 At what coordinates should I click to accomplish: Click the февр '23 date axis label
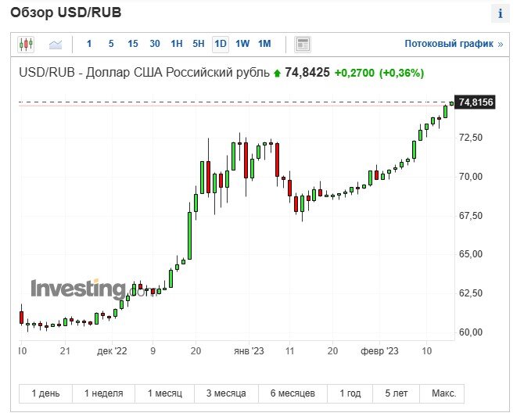click(x=379, y=351)
